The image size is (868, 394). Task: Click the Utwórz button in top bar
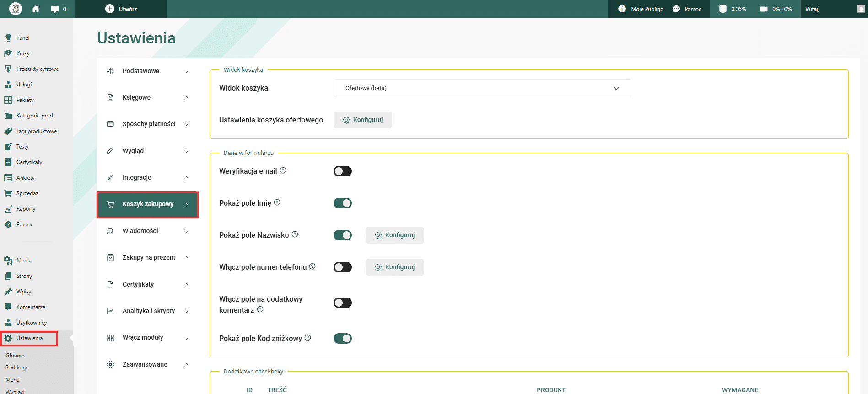[121, 9]
